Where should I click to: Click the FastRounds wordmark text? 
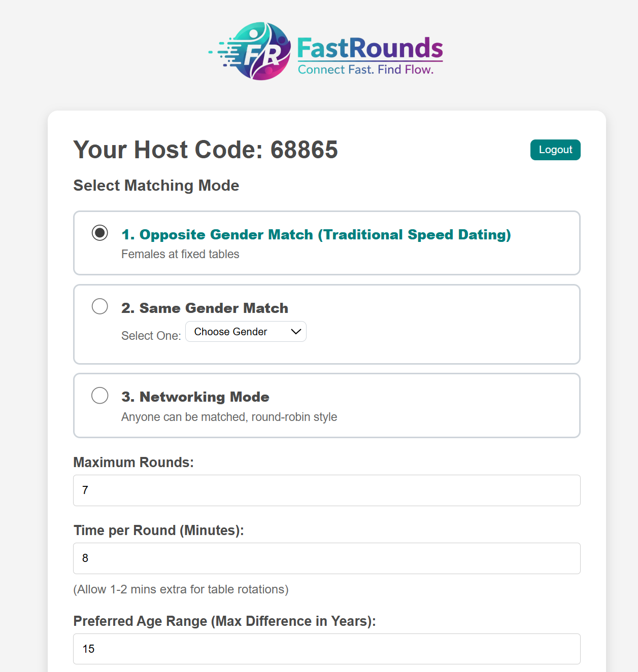370,49
